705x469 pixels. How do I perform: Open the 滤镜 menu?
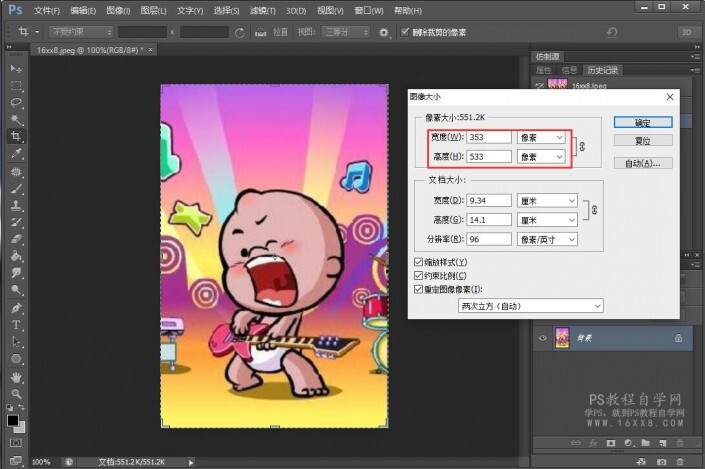click(x=264, y=10)
